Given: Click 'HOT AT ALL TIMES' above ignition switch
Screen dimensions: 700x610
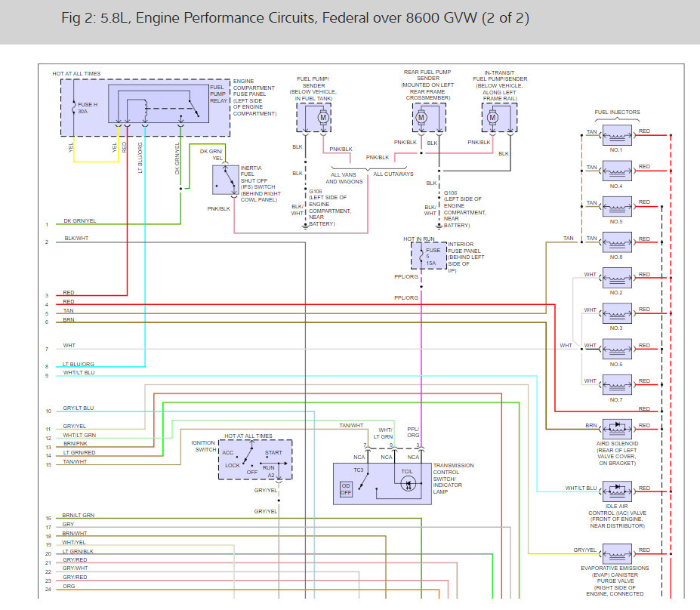Looking at the screenshot, I should (248, 436).
